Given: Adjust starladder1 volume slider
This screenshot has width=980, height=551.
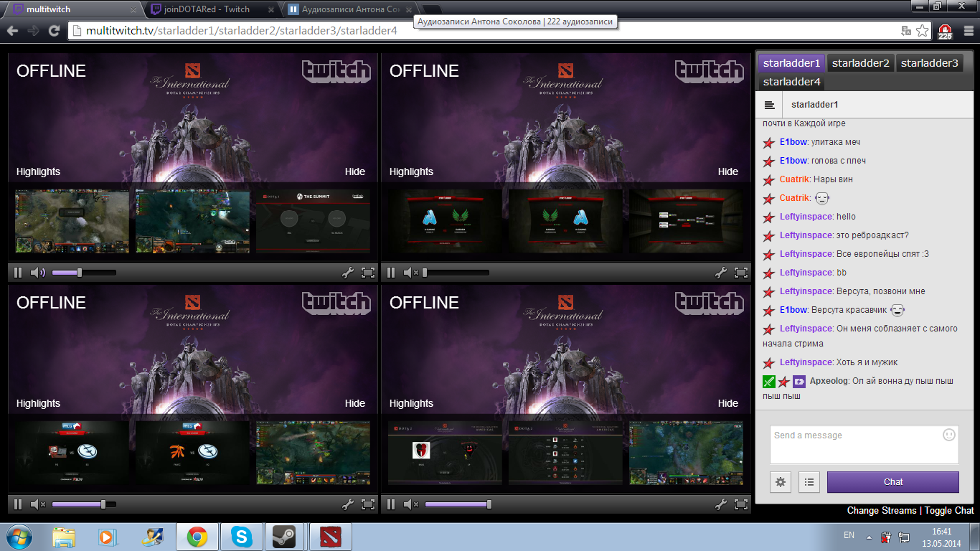Looking at the screenshot, I should coord(84,273).
